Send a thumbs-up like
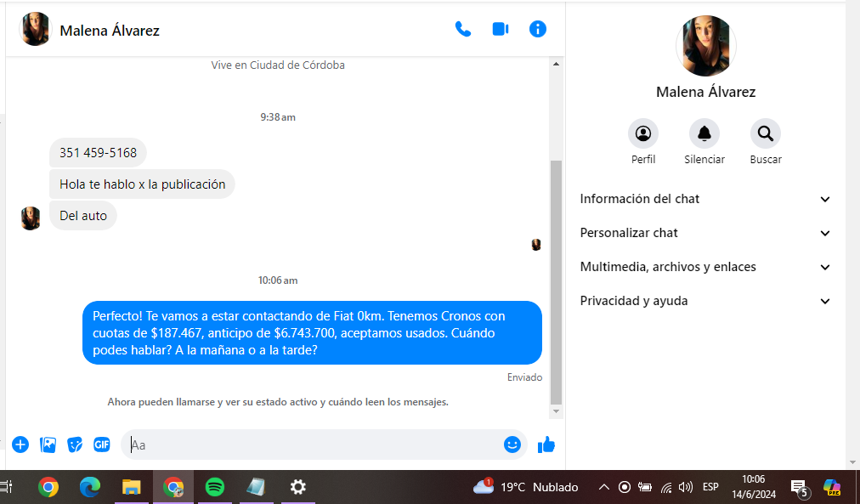 [x=546, y=445]
